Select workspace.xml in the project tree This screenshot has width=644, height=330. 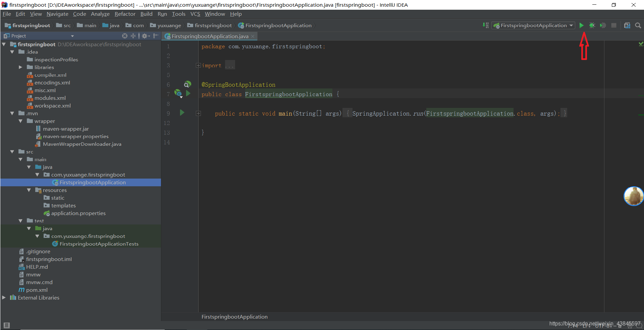tap(53, 106)
